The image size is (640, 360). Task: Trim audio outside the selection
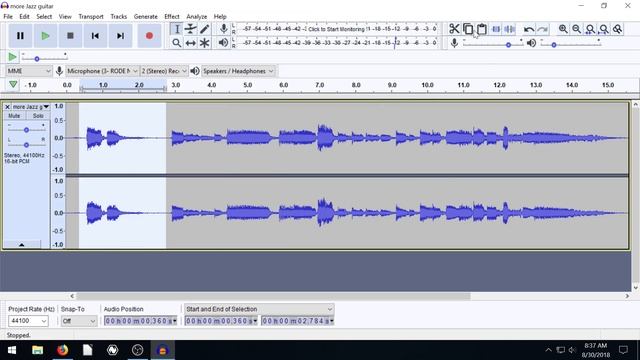tap(496, 29)
